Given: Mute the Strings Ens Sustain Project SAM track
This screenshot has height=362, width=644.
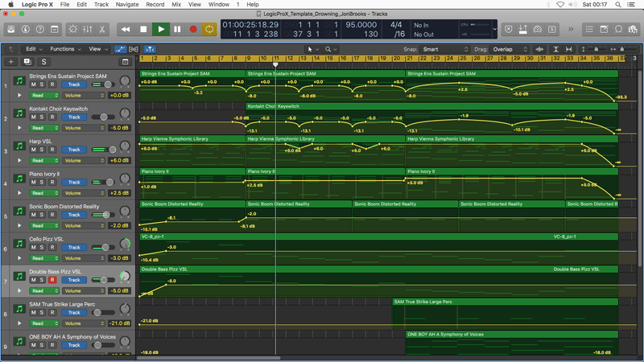Looking at the screenshot, I should tap(33, 84).
